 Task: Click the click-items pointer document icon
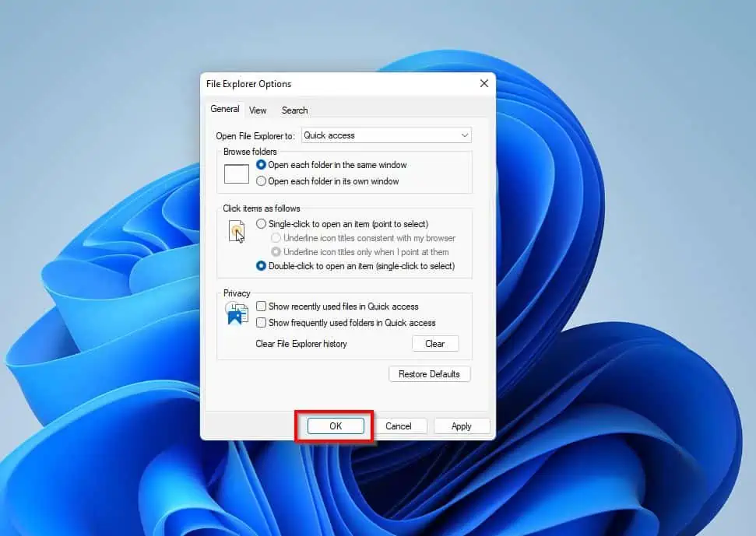[x=237, y=231]
